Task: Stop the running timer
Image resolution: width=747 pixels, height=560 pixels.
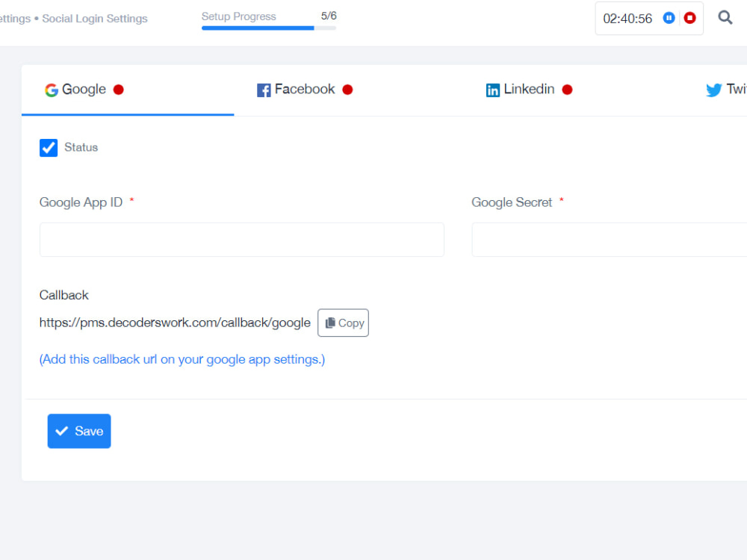Action: [689, 18]
